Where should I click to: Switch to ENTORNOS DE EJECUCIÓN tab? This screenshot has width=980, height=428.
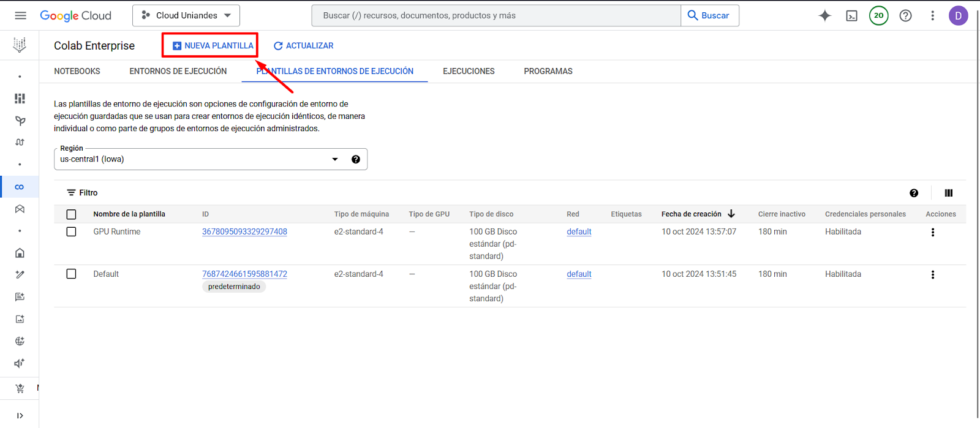coord(178,71)
